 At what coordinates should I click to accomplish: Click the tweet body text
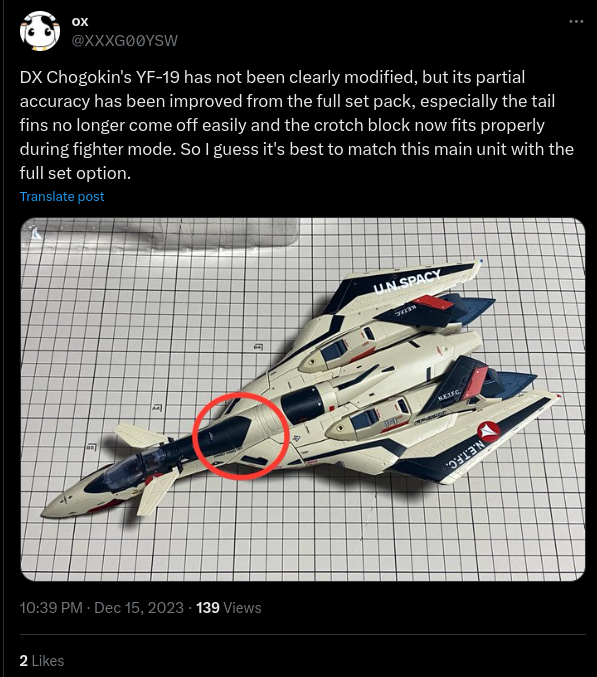point(297,125)
